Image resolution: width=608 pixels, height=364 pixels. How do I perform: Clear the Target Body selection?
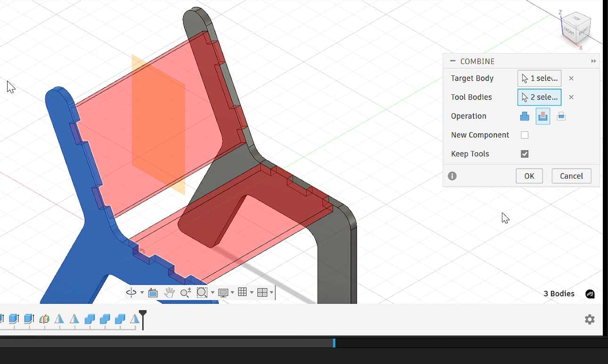point(571,78)
